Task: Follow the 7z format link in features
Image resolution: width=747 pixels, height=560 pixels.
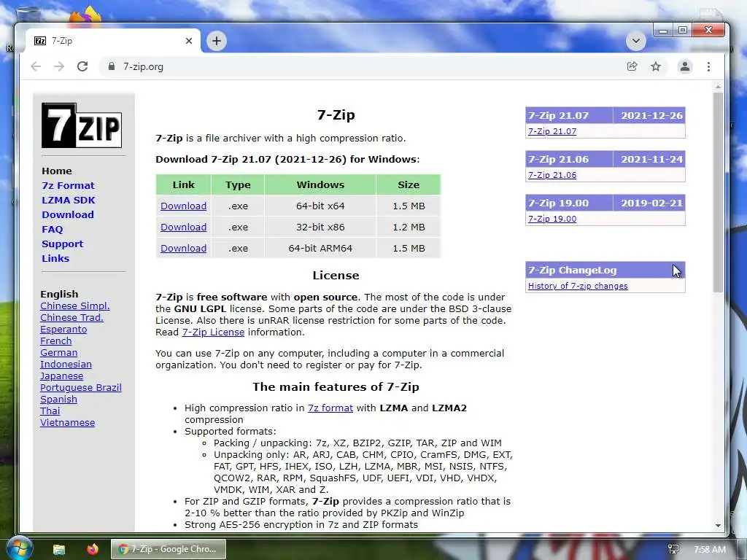Action: pyautogui.click(x=330, y=408)
